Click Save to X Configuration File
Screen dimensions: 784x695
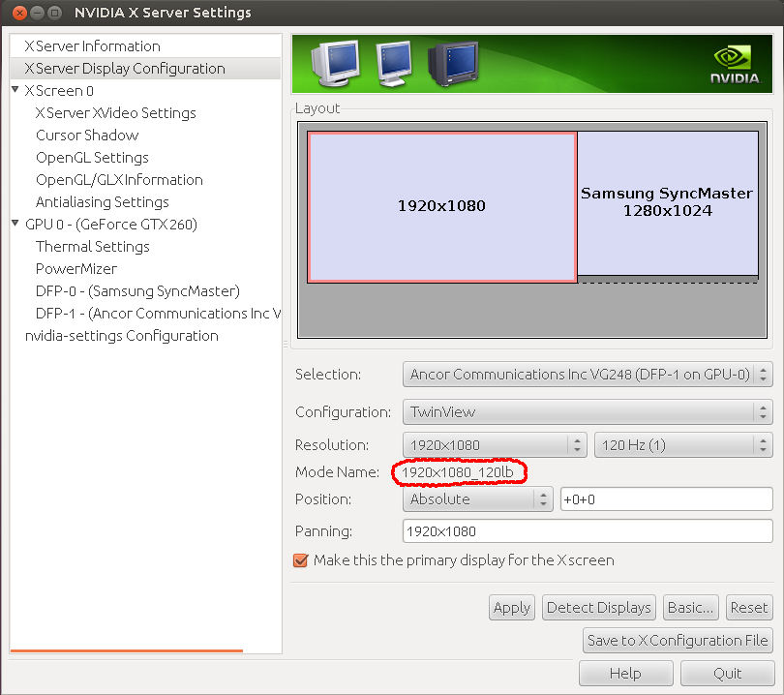(678, 641)
